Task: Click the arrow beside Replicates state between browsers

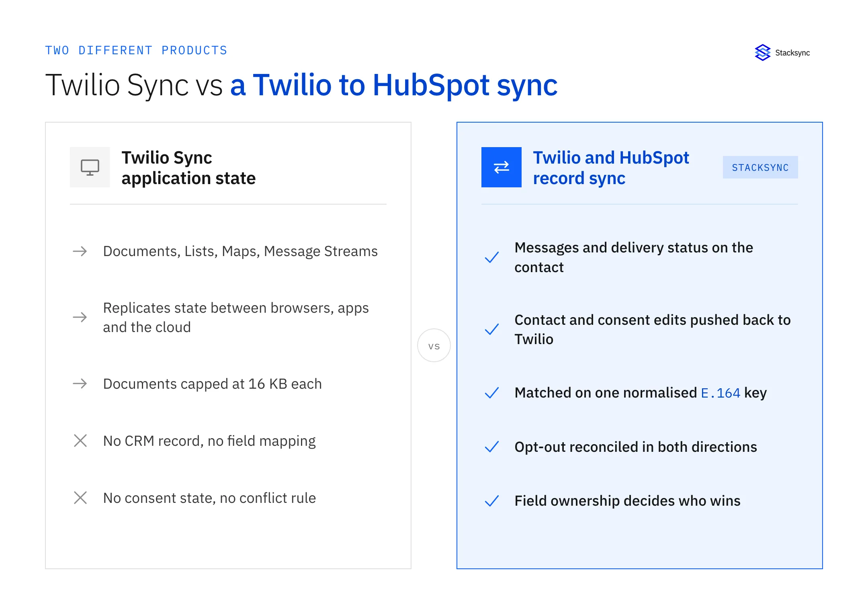Action: (x=80, y=317)
